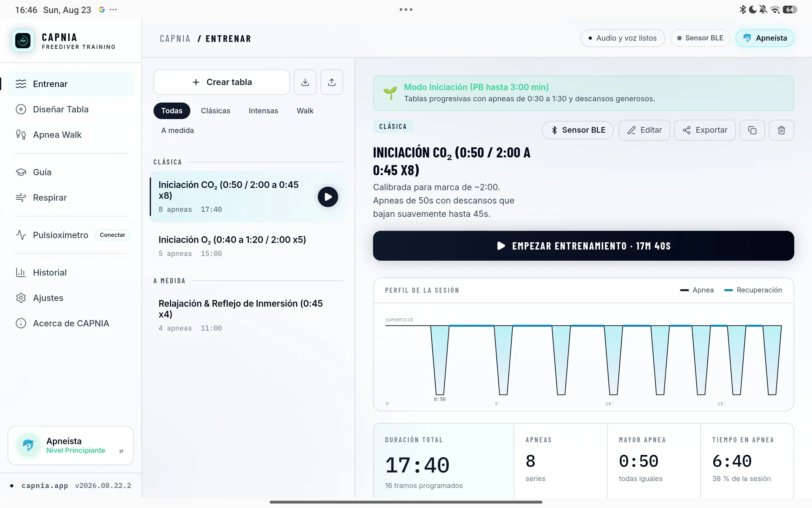
Task: Select the Todas filter tab
Action: (172, 110)
